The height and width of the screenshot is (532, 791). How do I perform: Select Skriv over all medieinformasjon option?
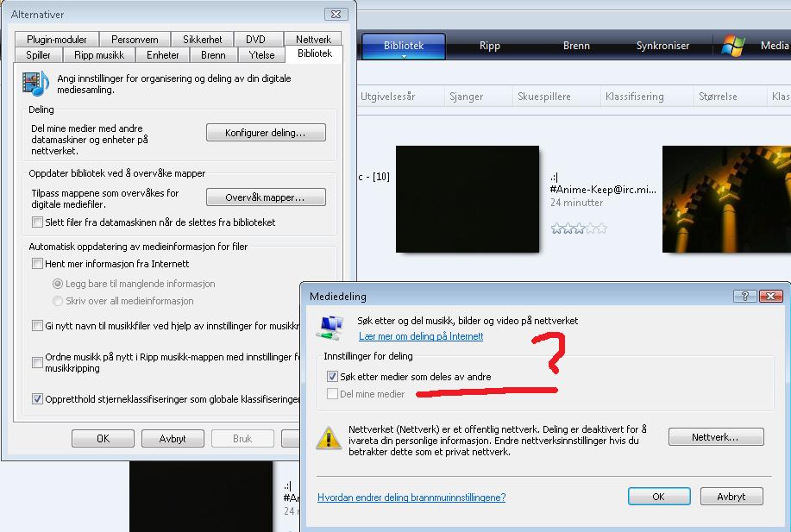coord(58,301)
